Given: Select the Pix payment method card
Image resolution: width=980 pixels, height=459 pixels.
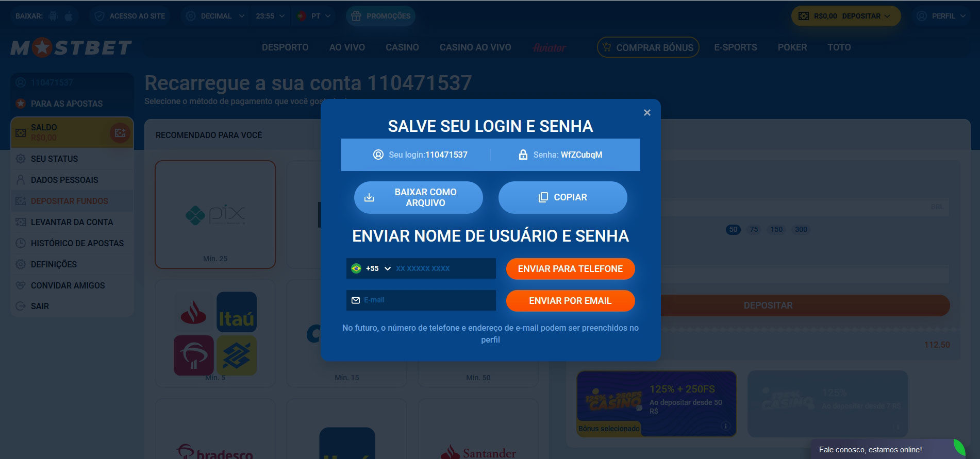Looking at the screenshot, I should click(x=215, y=214).
